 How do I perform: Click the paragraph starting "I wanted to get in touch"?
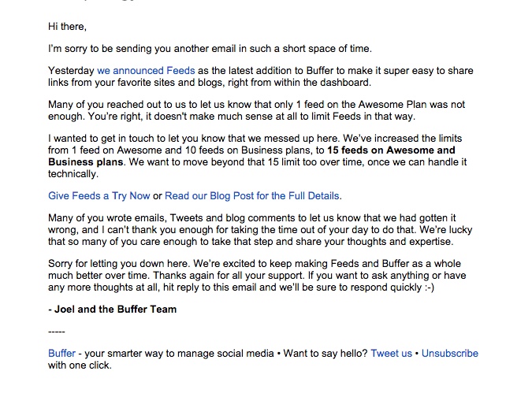[260, 150]
